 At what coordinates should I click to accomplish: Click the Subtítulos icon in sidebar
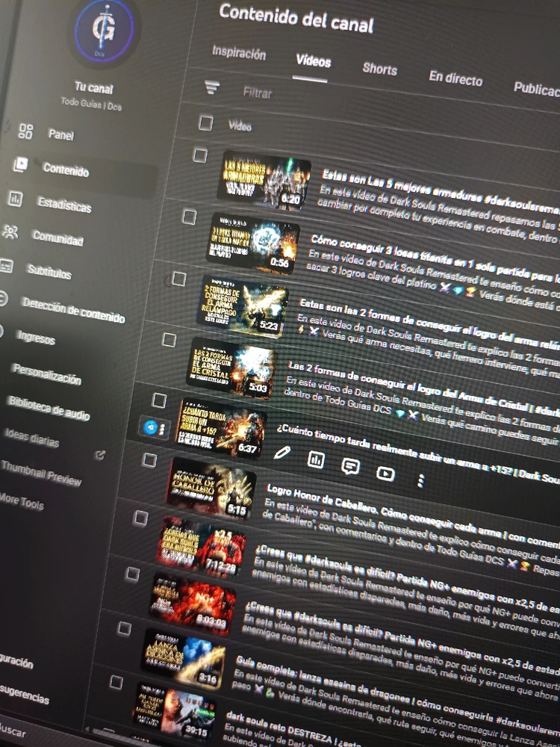[6, 266]
